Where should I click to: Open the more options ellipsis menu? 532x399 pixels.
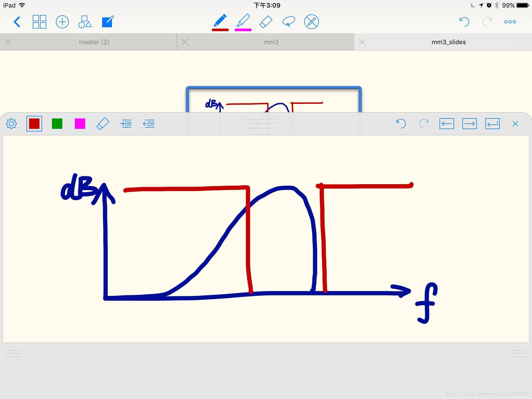point(510,22)
